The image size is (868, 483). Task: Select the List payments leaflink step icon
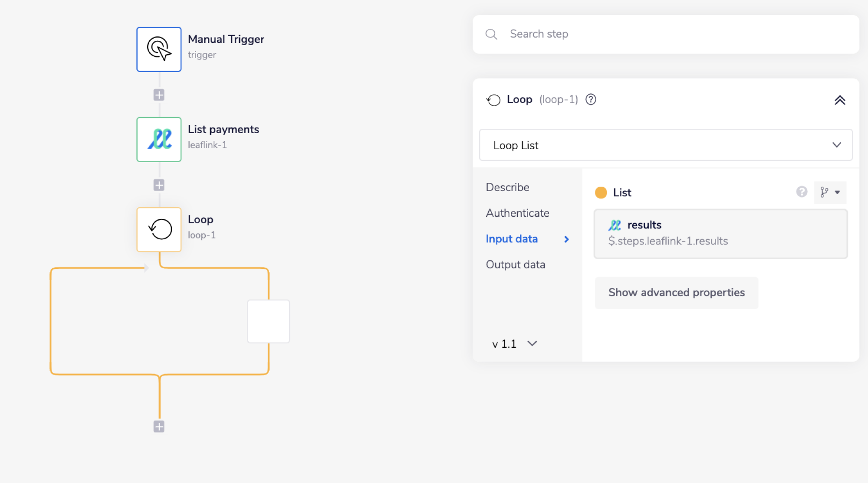tap(159, 140)
